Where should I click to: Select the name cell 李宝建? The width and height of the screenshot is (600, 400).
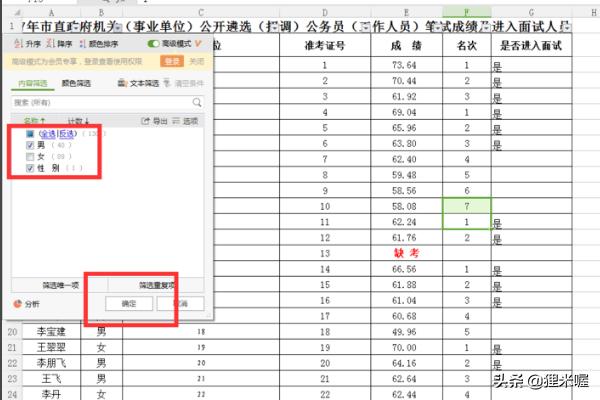[x=51, y=331]
